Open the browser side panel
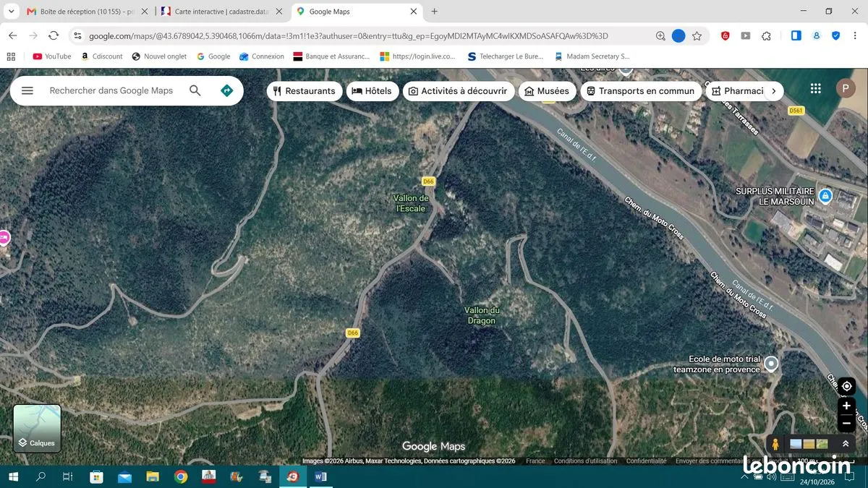Image resolution: width=868 pixels, height=488 pixels. coord(796,35)
